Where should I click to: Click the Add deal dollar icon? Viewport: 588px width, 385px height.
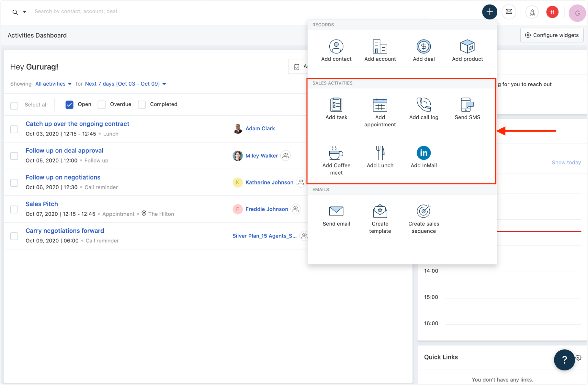424,46
